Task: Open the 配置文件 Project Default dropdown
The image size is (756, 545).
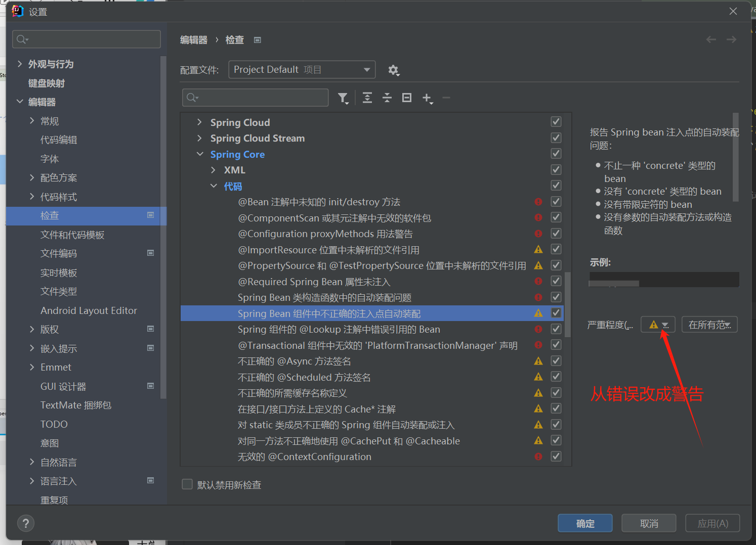Action: (x=302, y=70)
